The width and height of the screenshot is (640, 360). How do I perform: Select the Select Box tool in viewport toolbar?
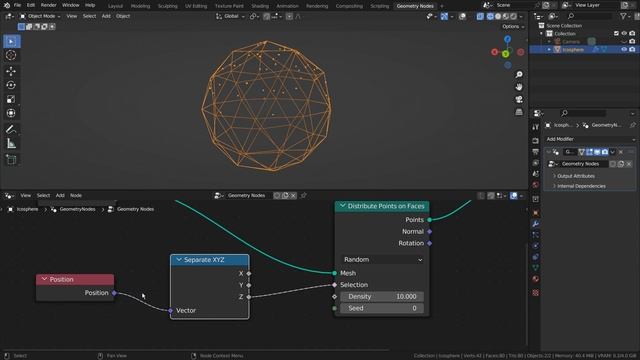pyautogui.click(x=11, y=41)
